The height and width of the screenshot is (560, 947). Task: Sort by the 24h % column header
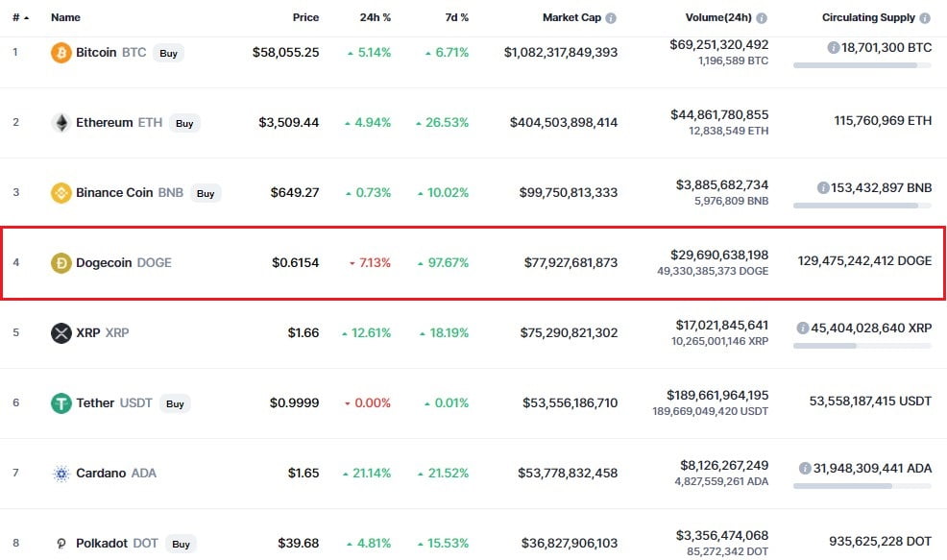[x=376, y=17]
